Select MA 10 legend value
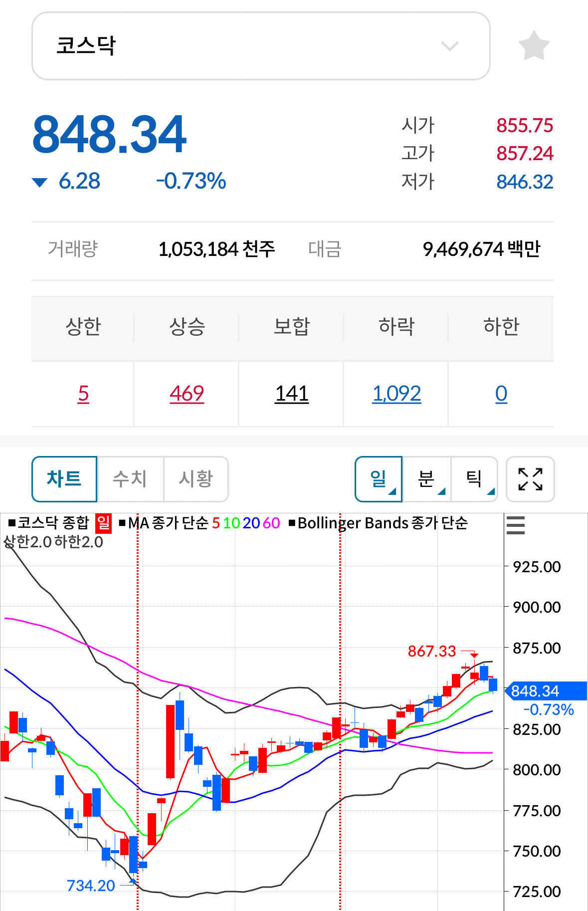This screenshot has width=588, height=911. tap(231, 523)
